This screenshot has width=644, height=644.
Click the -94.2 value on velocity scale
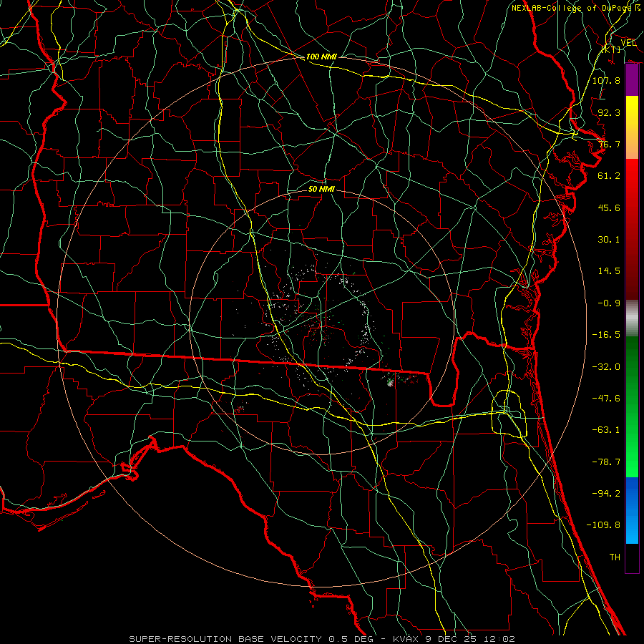tap(606, 493)
